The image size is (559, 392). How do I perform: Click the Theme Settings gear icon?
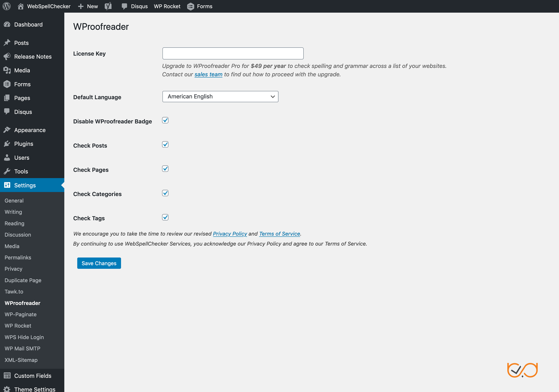(7, 389)
